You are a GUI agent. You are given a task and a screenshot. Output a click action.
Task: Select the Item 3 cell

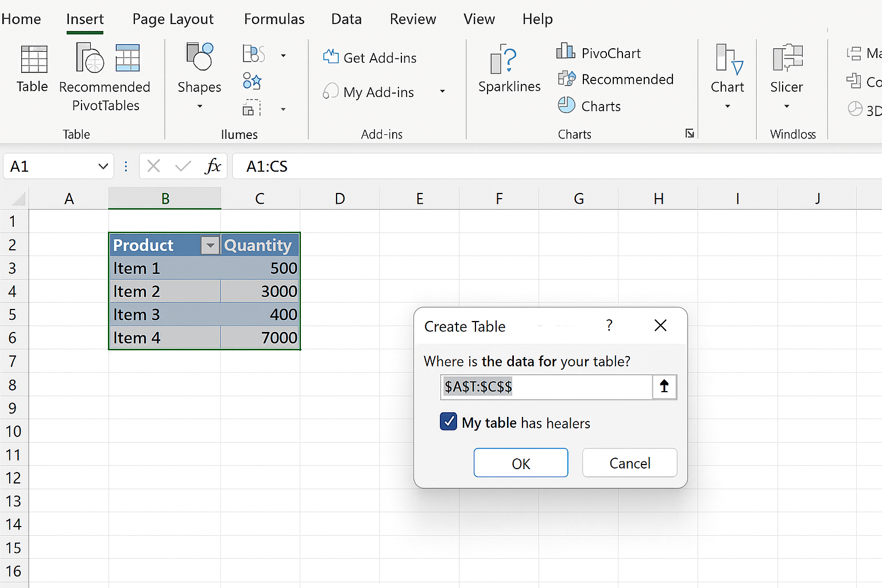165,315
